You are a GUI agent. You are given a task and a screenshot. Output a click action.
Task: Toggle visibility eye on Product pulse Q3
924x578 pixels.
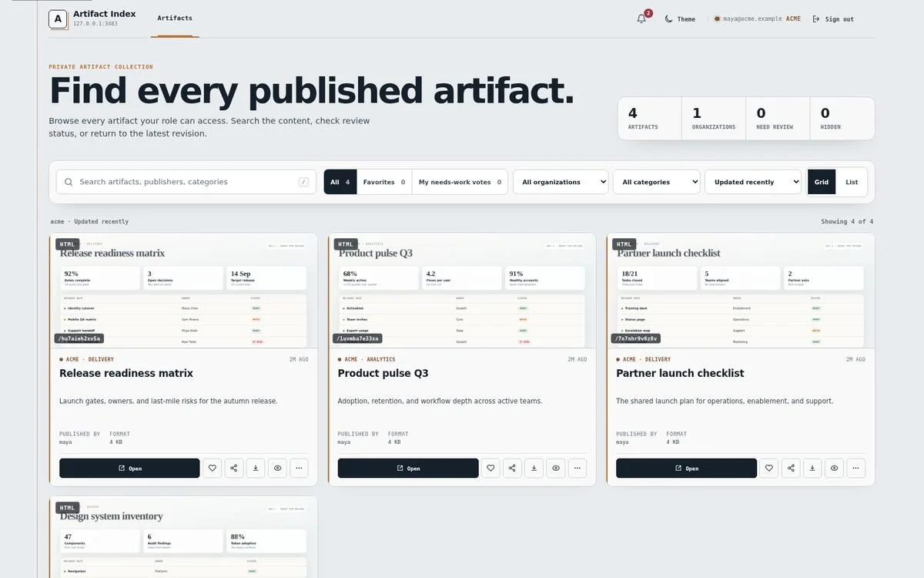[556, 468]
